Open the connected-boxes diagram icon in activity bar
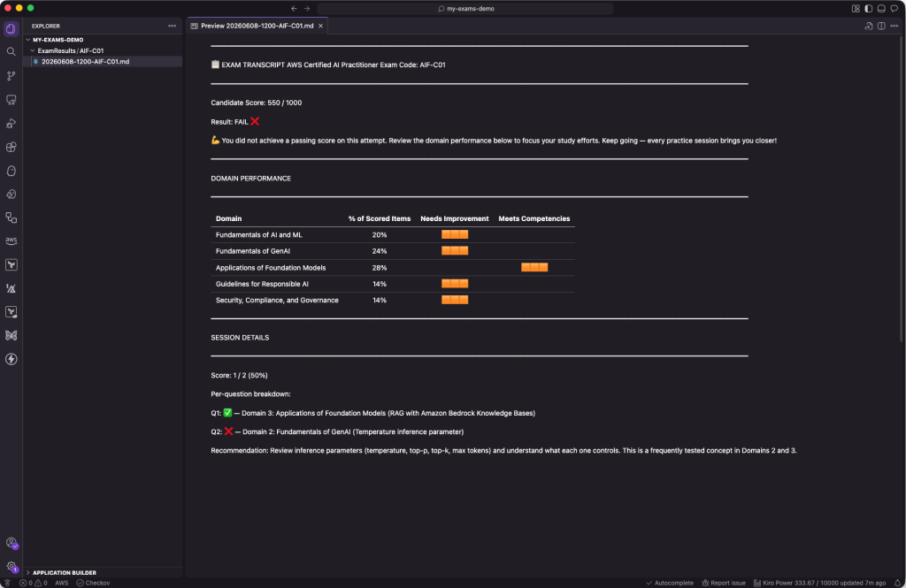This screenshot has width=906, height=588. click(x=11, y=218)
